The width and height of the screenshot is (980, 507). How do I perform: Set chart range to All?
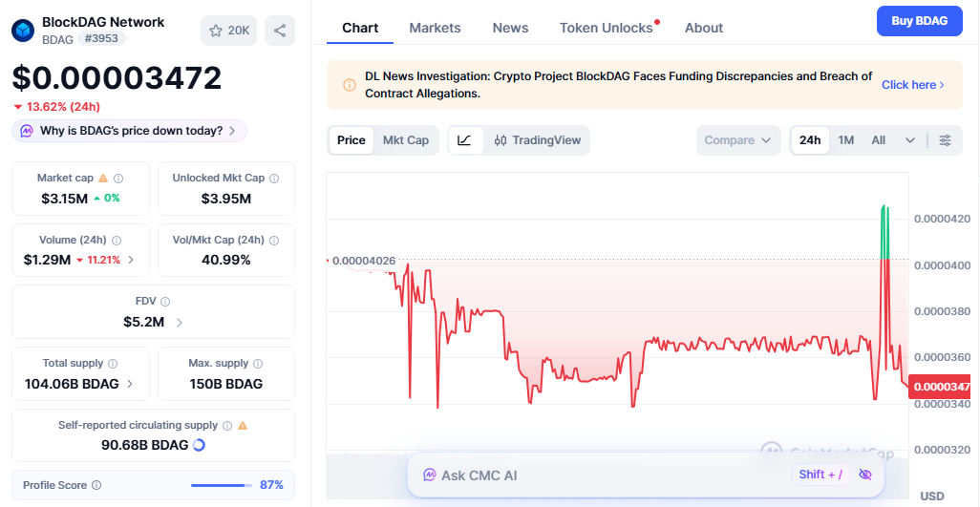pos(878,140)
